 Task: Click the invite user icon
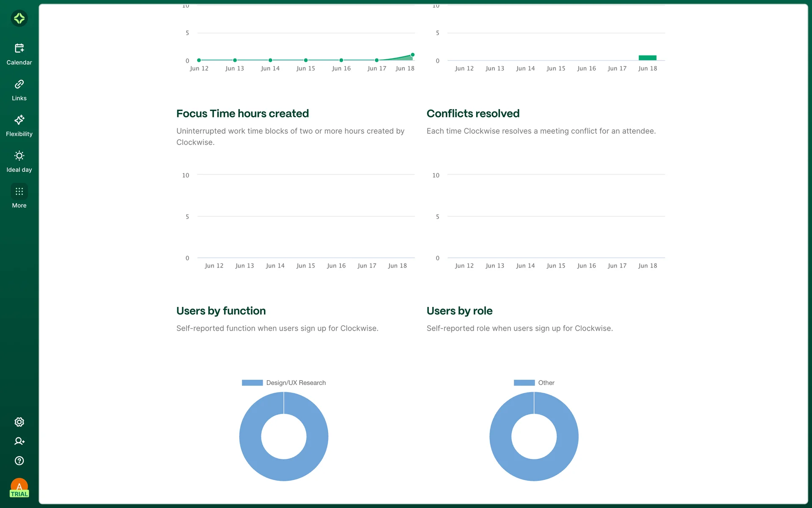(19, 441)
